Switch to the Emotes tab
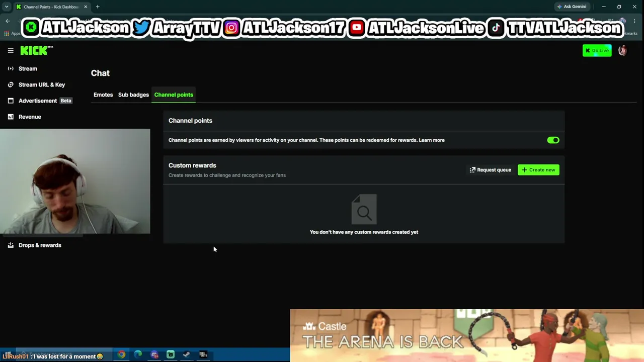The image size is (644, 362). click(x=103, y=95)
